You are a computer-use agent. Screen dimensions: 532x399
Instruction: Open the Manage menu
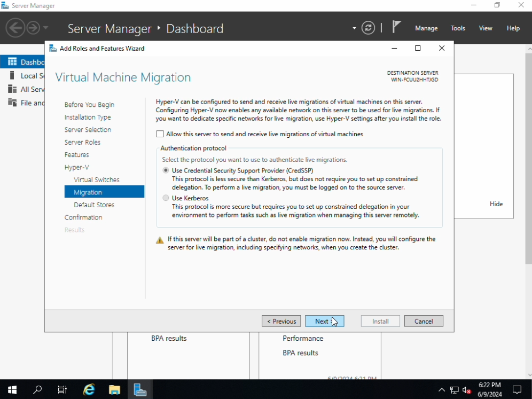pos(426,28)
